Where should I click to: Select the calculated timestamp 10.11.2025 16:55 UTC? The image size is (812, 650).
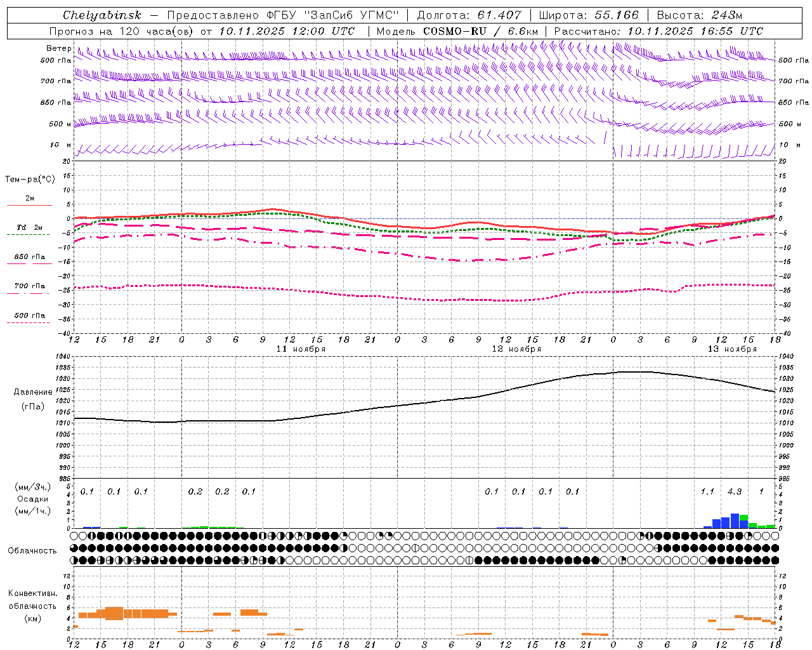[x=695, y=31]
